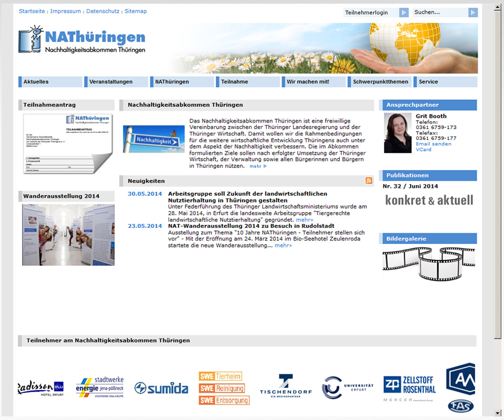Image resolution: width=504 pixels, height=420 pixels.
Task: Select Schwerpunktthemen in the navigation bar
Action: click(x=380, y=81)
